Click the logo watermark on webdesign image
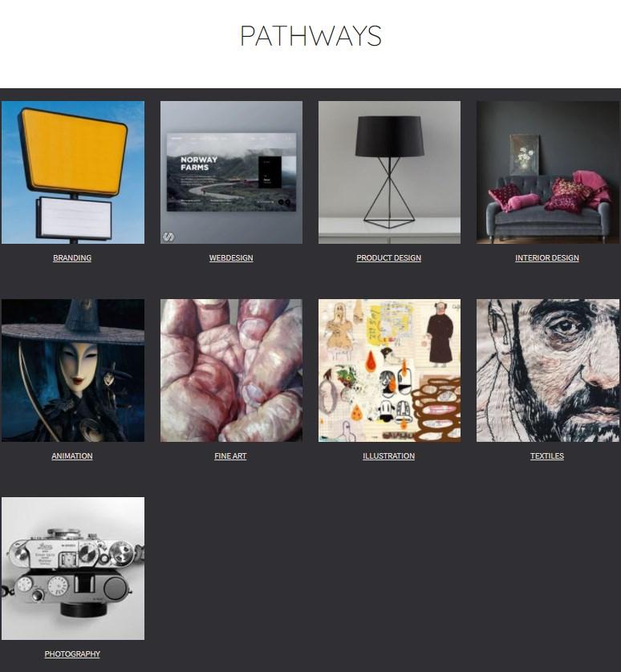621x672 pixels. pyautogui.click(x=168, y=237)
